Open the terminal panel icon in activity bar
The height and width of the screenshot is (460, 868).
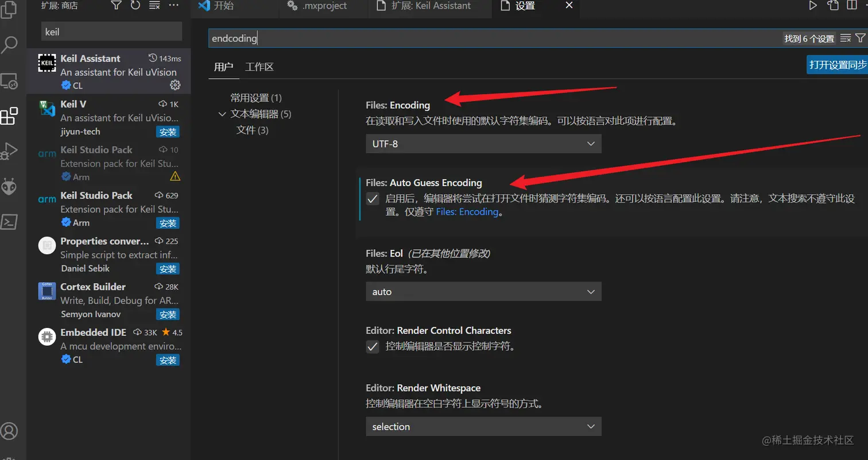click(10, 222)
